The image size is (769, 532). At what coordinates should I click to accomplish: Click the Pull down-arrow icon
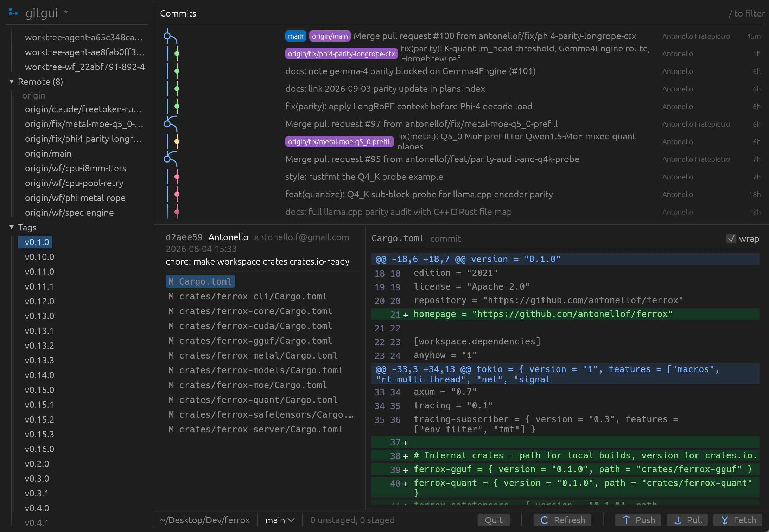click(678, 520)
